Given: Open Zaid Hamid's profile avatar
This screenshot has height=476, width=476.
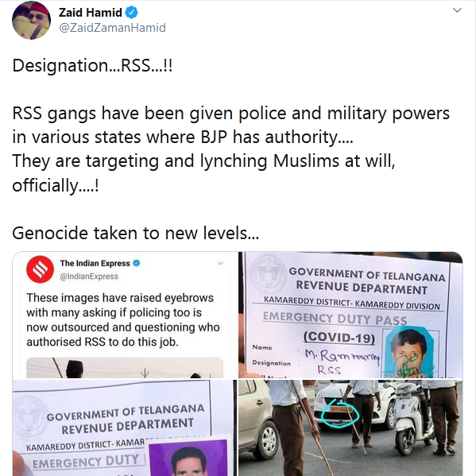Looking at the screenshot, I should click(31, 21).
